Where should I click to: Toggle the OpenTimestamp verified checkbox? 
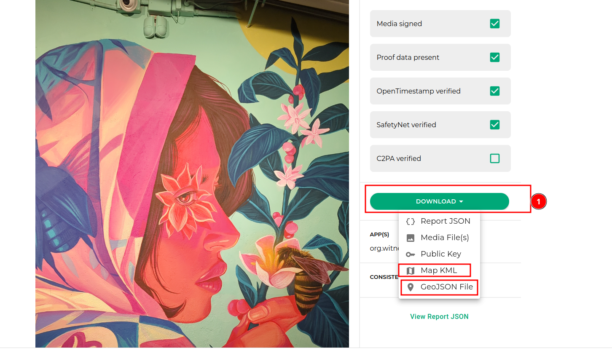494,91
